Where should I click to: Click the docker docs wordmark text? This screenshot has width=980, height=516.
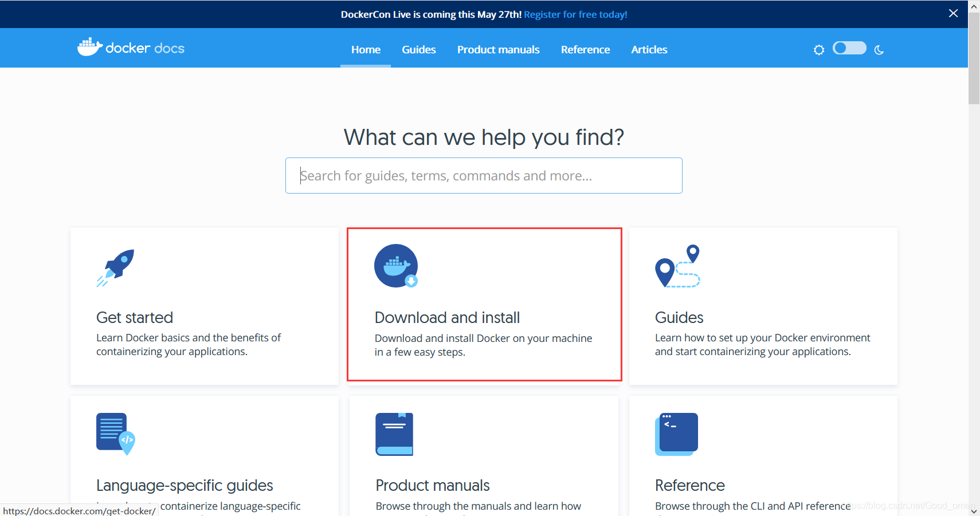pyautogui.click(x=145, y=48)
